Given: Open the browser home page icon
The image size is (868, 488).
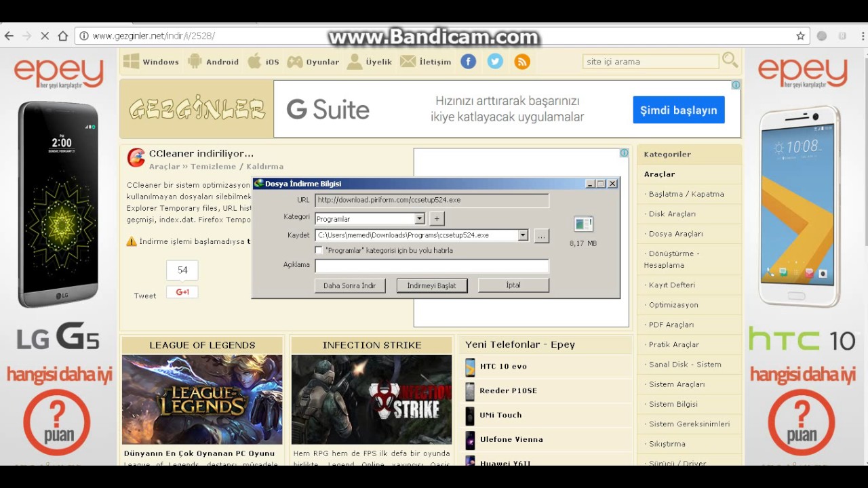Looking at the screenshot, I should (63, 36).
